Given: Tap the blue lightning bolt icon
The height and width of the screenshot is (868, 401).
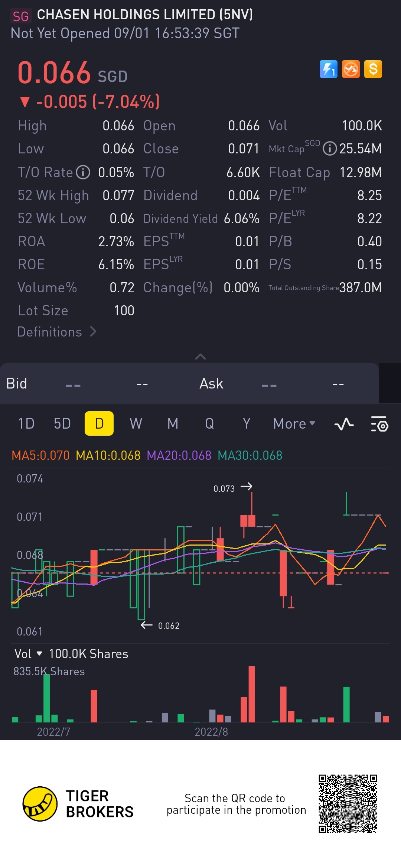Looking at the screenshot, I should (x=328, y=69).
